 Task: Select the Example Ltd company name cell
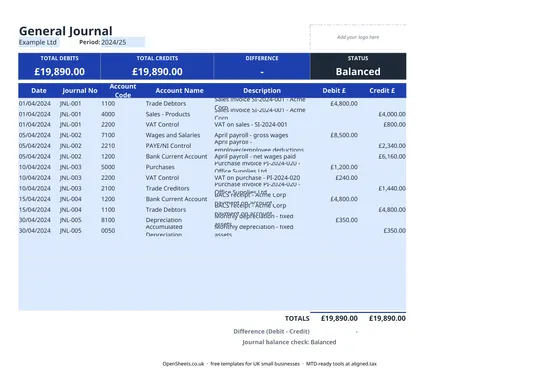pos(39,42)
